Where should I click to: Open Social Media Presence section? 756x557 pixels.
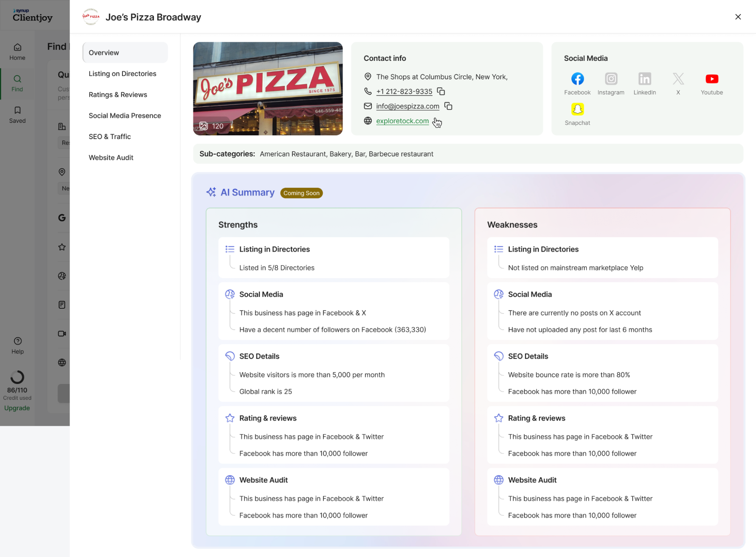[x=125, y=116]
